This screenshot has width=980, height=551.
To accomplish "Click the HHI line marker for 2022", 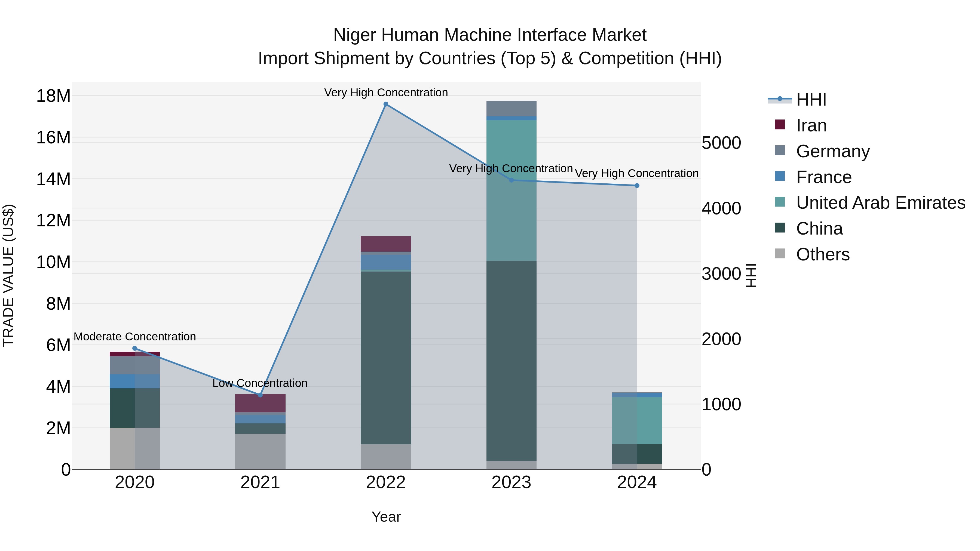I will click(x=386, y=104).
